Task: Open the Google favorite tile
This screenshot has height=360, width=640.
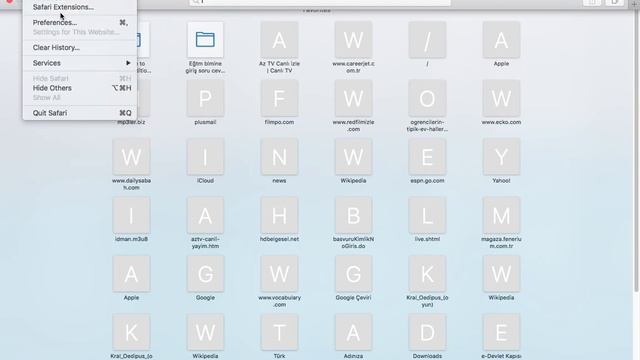Action: [x=205, y=274]
